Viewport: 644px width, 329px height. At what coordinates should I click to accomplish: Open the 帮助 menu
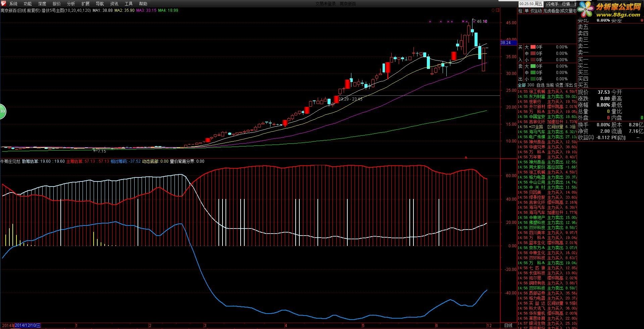pos(143,4)
